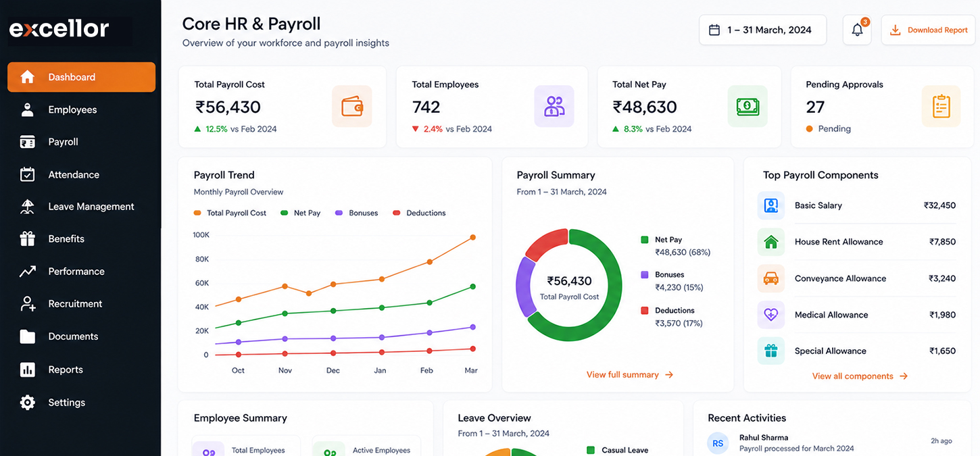Click the notification bell icon
Screen dimensions: 980x456
point(857,30)
